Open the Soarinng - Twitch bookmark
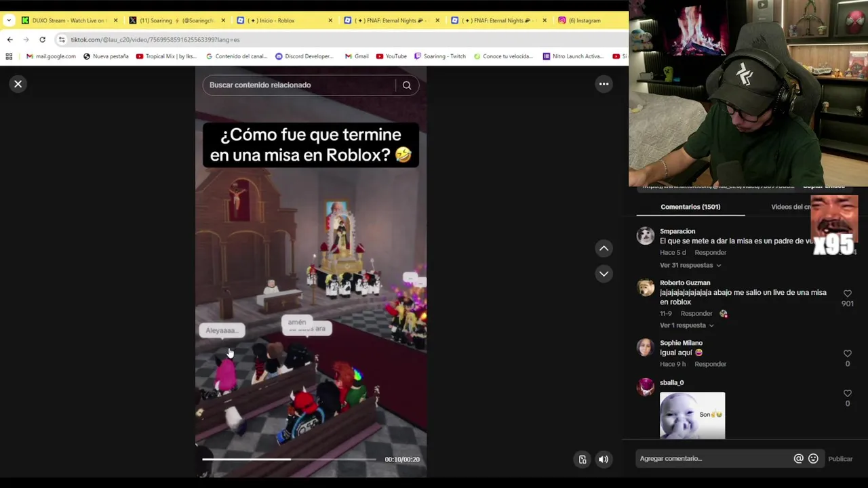This screenshot has width=868, height=488. pyautogui.click(x=440, y=56)
